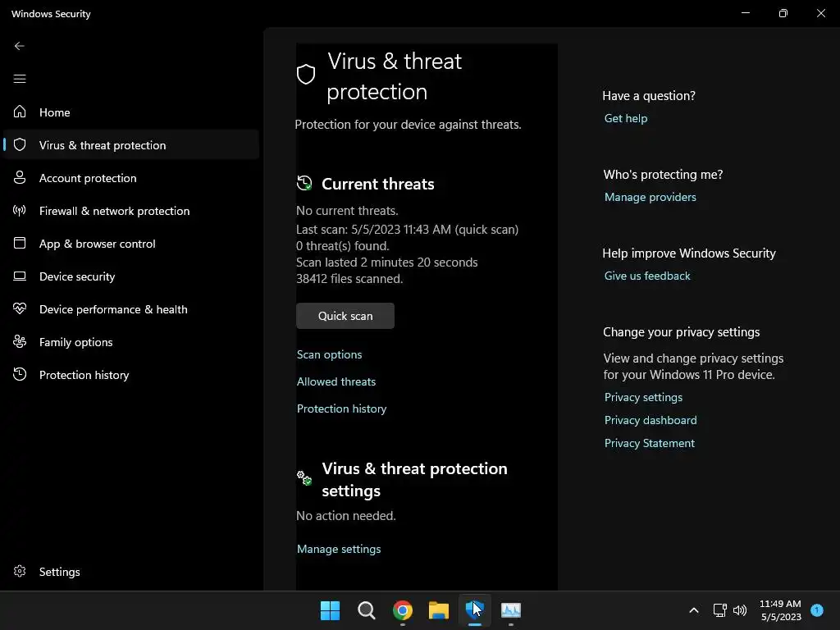Click the Account protection person icon
The height and width of the screenshot is (630, 840).
coord(20,177)
